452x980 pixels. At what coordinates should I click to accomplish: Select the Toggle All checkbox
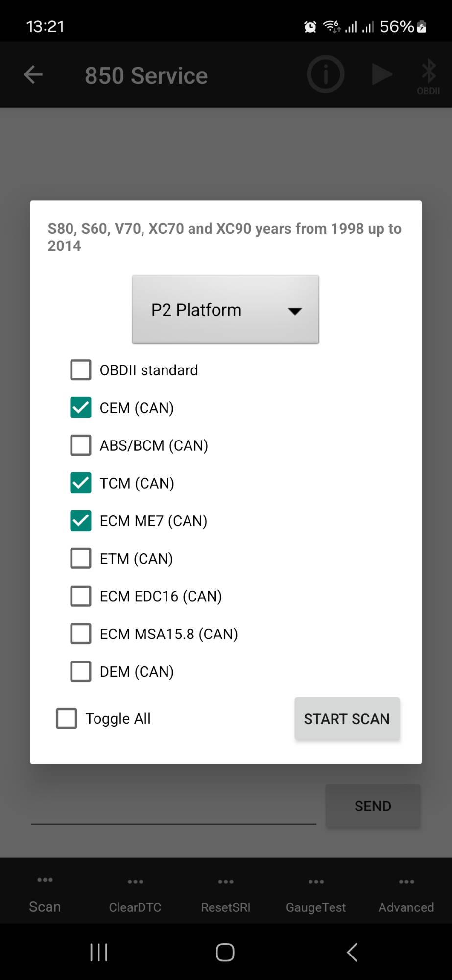67,718
